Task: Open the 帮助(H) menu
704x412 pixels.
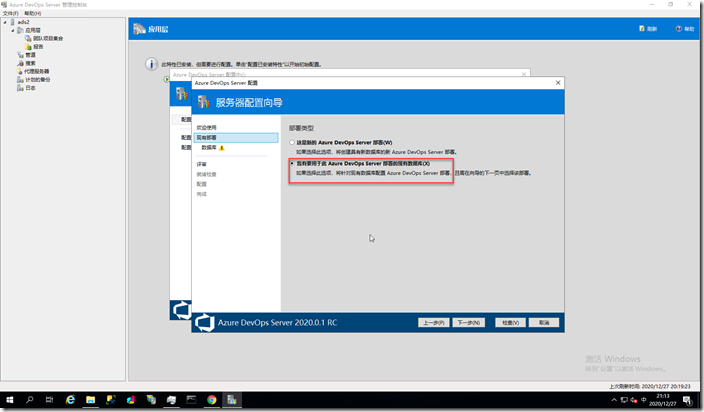Action: (32, 13)
